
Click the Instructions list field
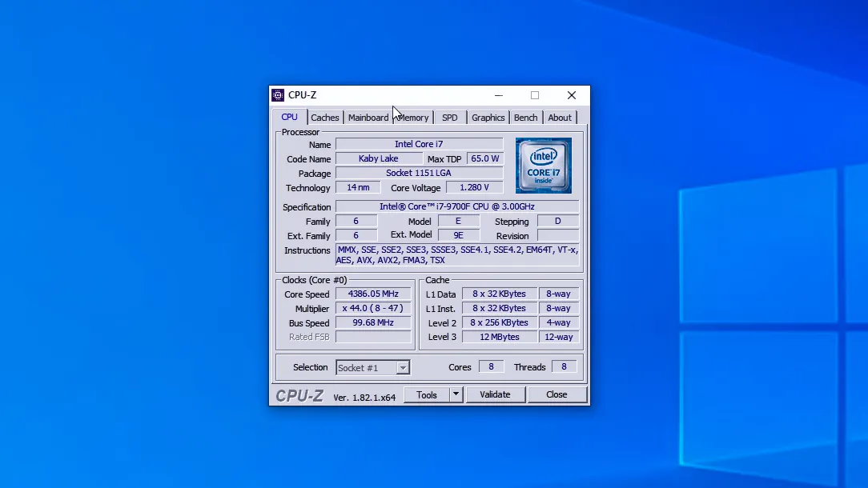[x=457, y=254]
